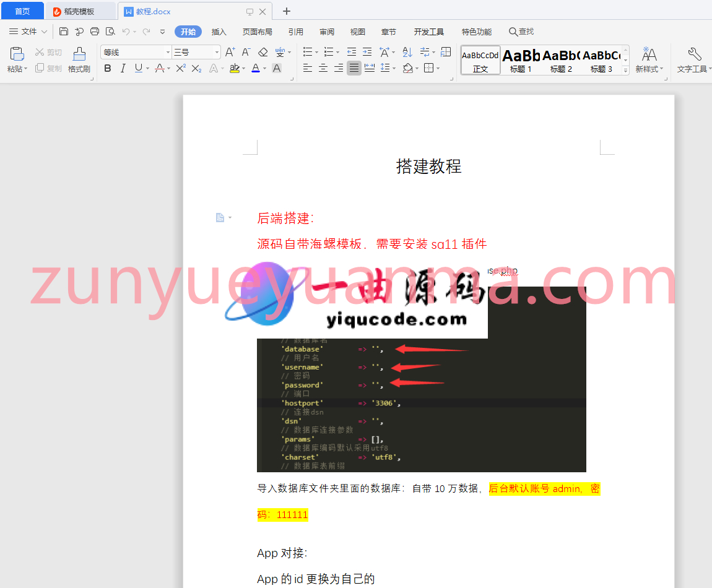The width and height of the screenshot is (712, 588).
Task: Click the sort (A-Z) icon
Action: coord(407,52)
